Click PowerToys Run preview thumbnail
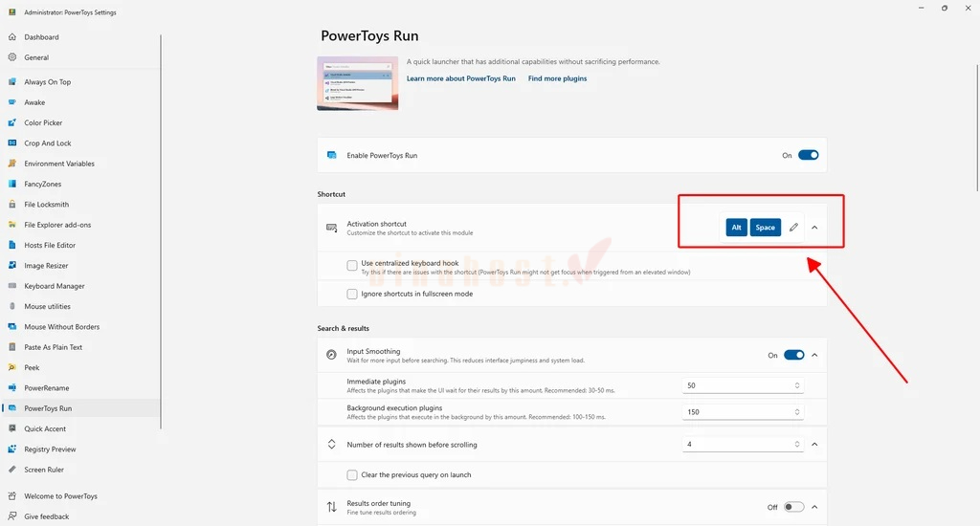The image size is (980, 526). tap(358, 83)
